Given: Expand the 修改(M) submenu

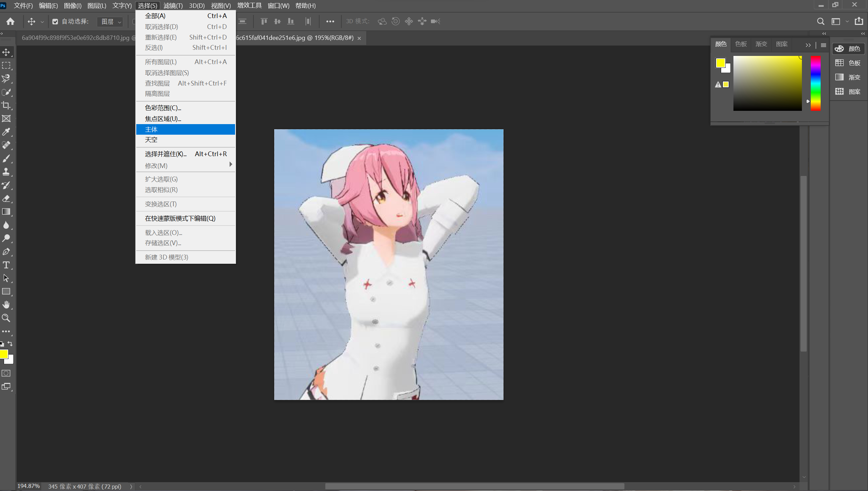Looking at the screenshot, I should tap(186, 165).
